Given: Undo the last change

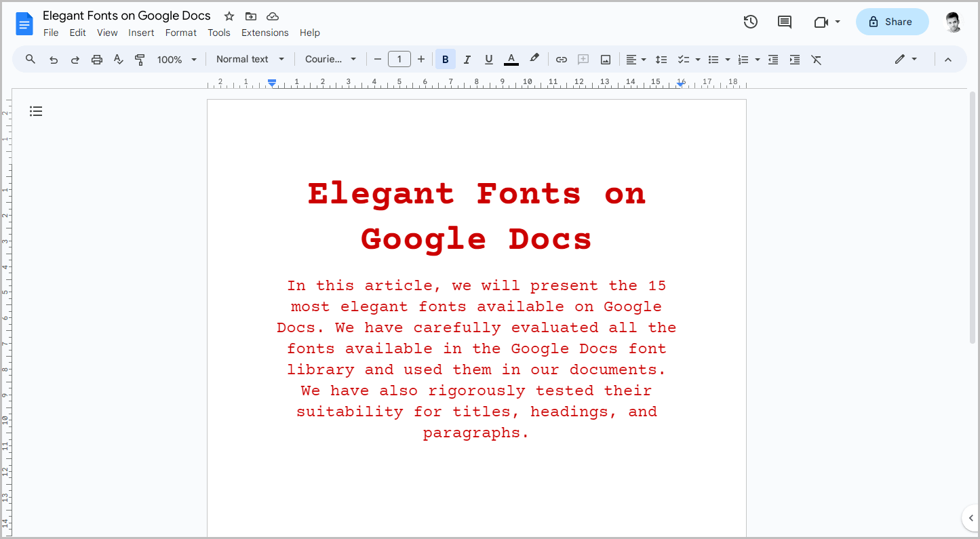Looking at the screenshot, I should point(54,59).
